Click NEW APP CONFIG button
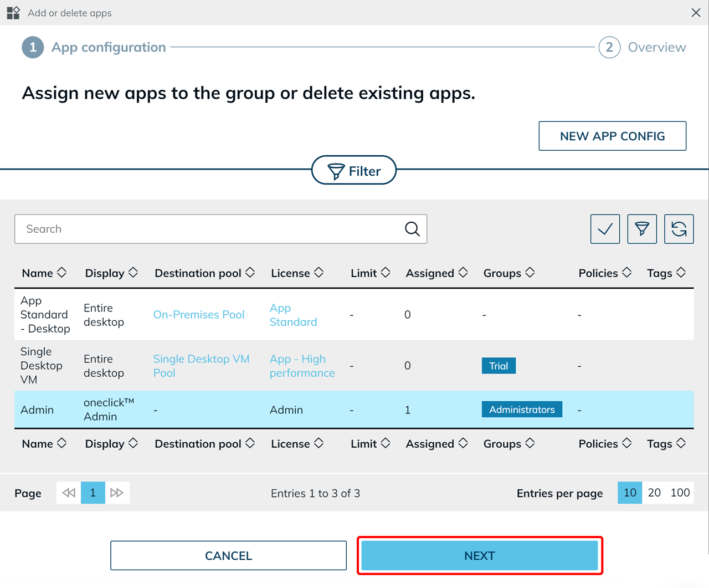 [612, 136]
